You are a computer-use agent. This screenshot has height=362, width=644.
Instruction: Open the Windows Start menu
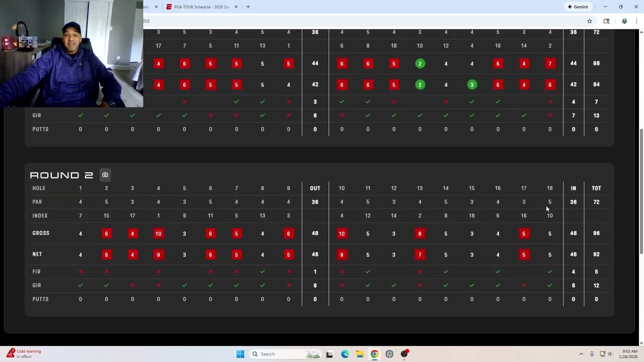[240, 354]
